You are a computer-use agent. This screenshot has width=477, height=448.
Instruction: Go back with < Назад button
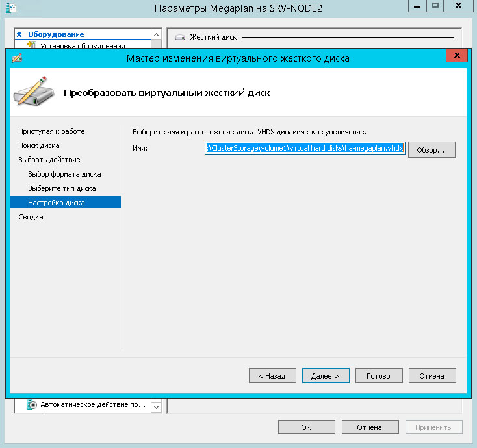[272, 376]
